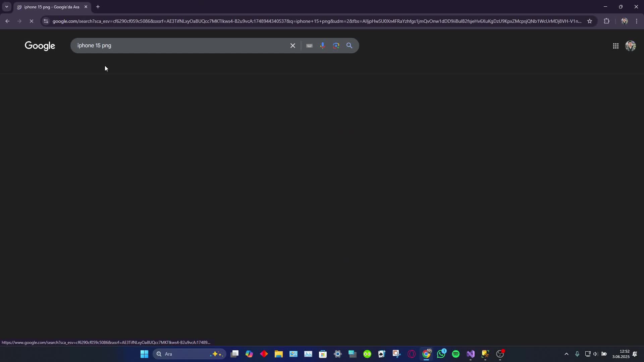The width and height of the screenshot is (644, 362).
Task: Switch to OBS Studio in the taskbar
Action: (500, 354)
